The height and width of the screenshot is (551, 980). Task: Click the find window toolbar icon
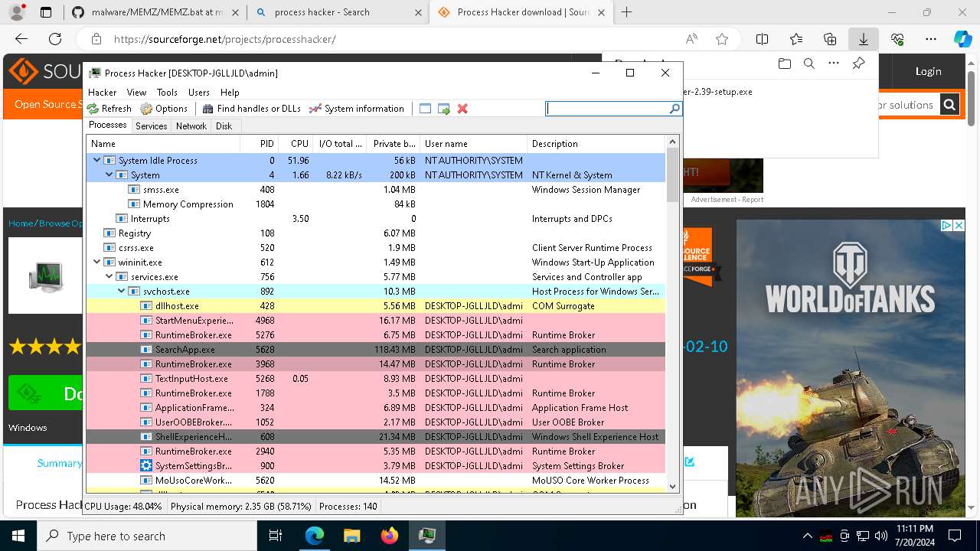click(426, 109)
